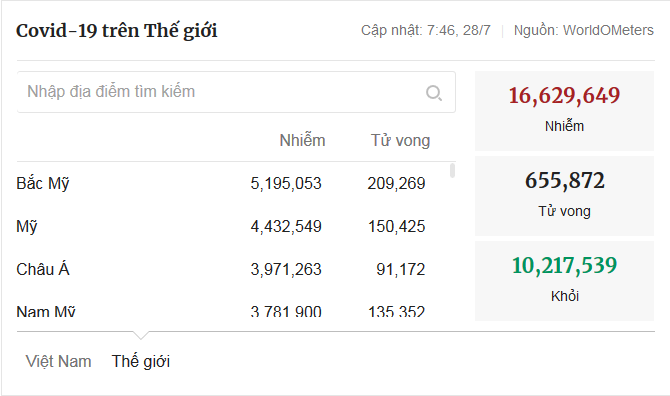Click the Nhiễm column header
670x396 pixels.
[x=302, y=141]
